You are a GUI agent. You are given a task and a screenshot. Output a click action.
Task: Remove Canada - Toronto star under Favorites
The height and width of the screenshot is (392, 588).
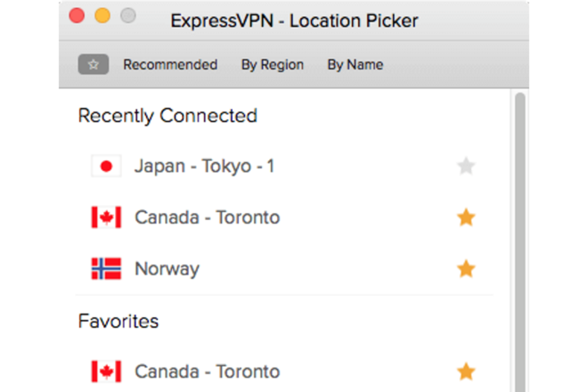click(x=466, y=372)
